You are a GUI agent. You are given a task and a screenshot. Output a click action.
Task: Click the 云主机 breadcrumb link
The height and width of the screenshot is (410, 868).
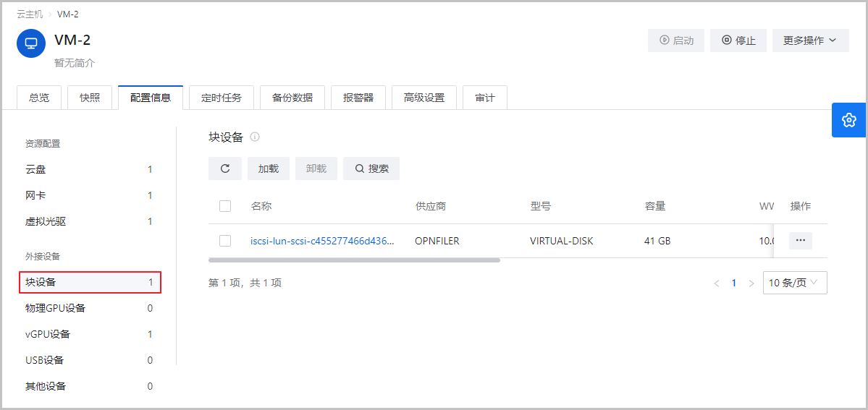(x=30, y=14)
